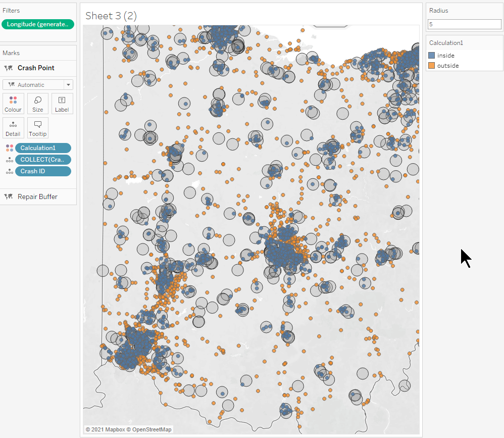Click the Sheet 3 (2) title
Viewport: 504px width, 438px height.
click(x=111, y=16)
